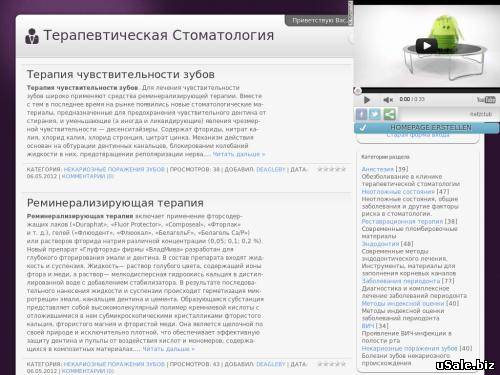This screenshot has width=500, height=375.
Task: Play the video with center play button
Action: (x=426, y=46)
